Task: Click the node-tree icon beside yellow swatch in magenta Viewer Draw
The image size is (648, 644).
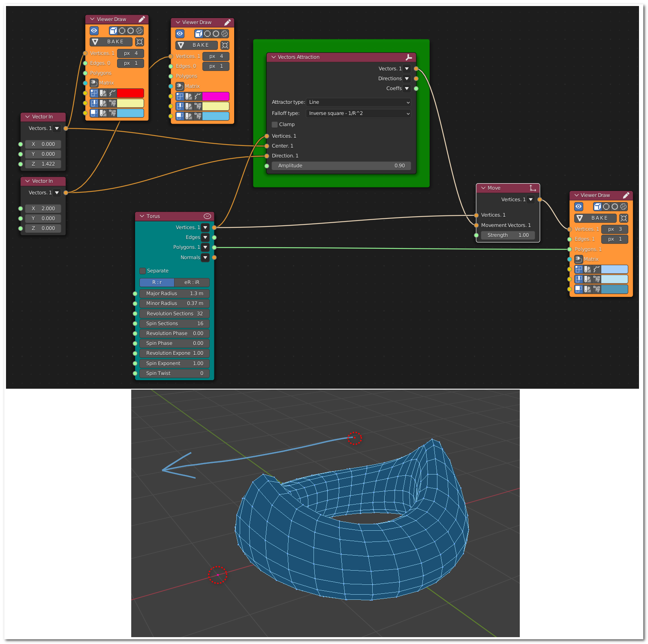Action: tap(198, 106)
